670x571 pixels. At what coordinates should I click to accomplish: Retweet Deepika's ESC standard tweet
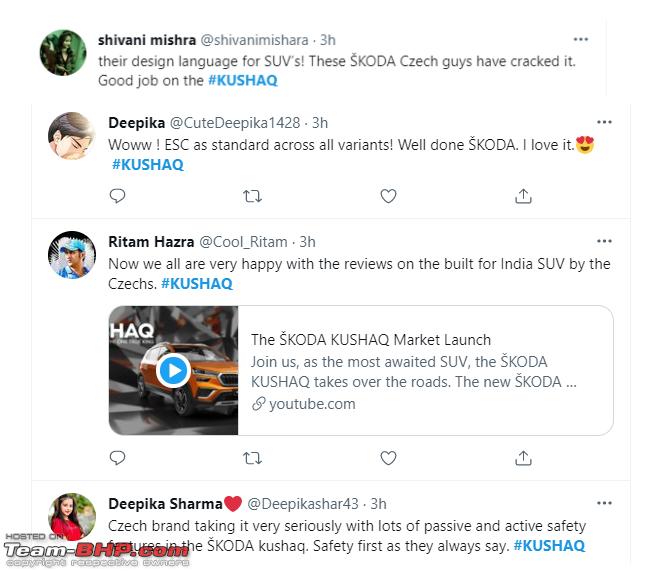coord(252,196)
